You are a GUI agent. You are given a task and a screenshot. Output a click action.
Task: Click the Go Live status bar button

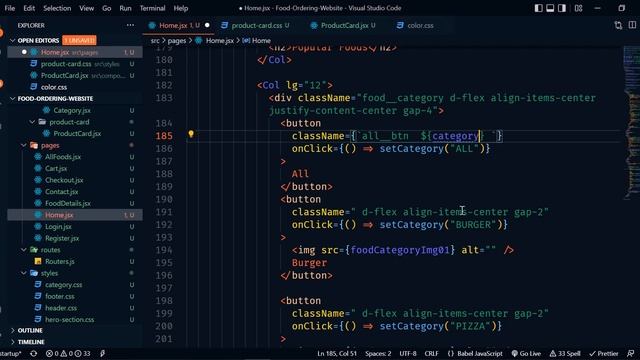[x=526, y=353]
